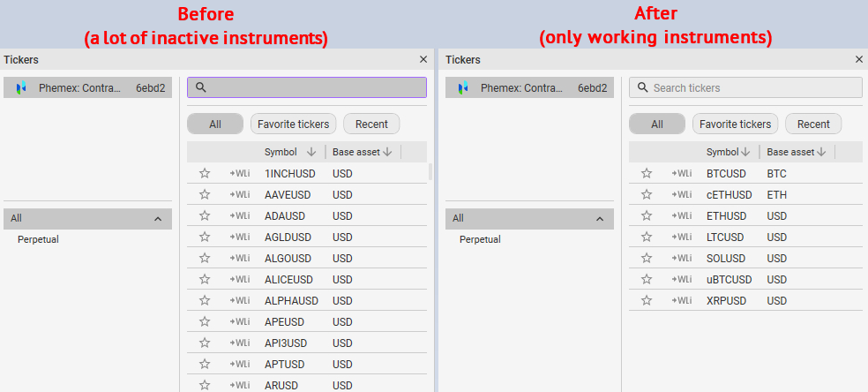Open the Recent tab in Before panel

(x=371, y=124)
